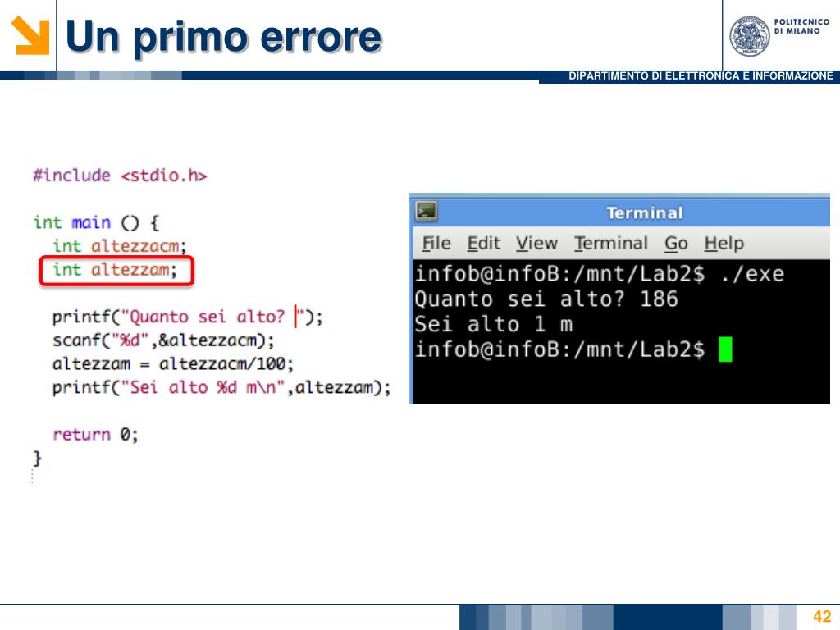Click the 'altezzam = altezzacm/100;' line

click(172, 363)
